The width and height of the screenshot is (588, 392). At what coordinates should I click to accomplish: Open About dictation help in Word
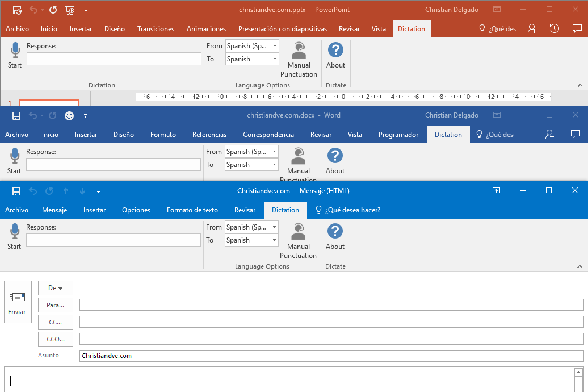coord(335,161)
